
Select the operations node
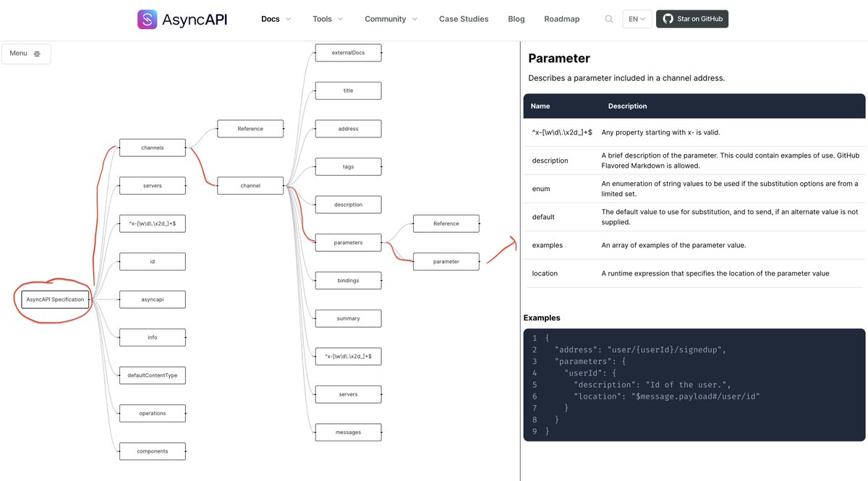point(152,413)
